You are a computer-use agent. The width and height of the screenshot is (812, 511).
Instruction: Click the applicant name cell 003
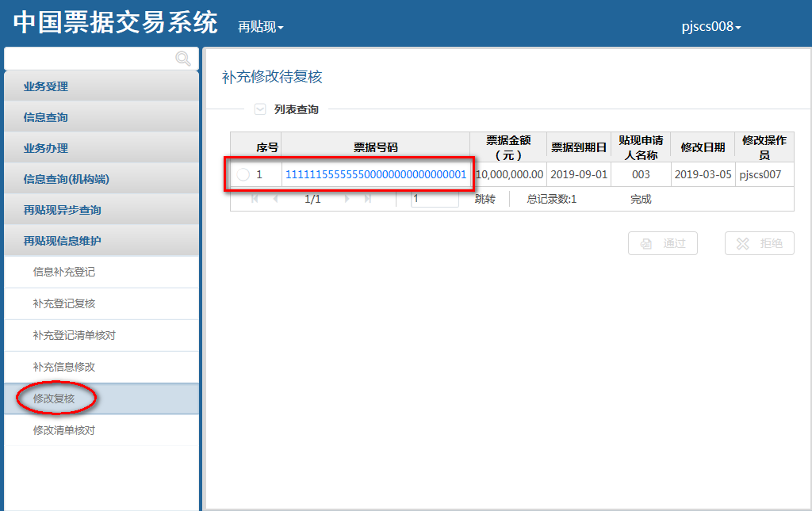tap(641, 175)
